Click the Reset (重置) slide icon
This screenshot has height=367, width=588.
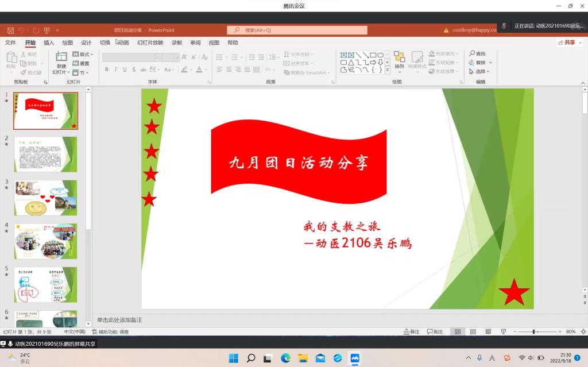click(81, 63)
